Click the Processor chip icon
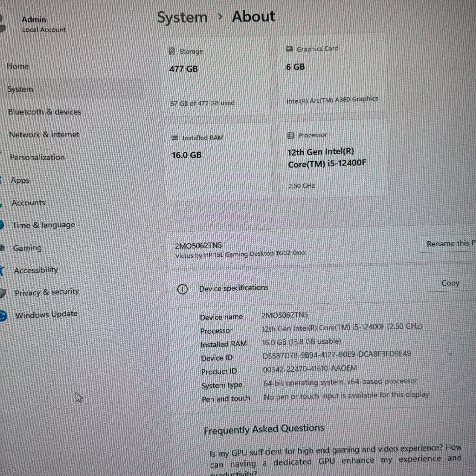Screen dimensions: 476x476 (290, 136)
